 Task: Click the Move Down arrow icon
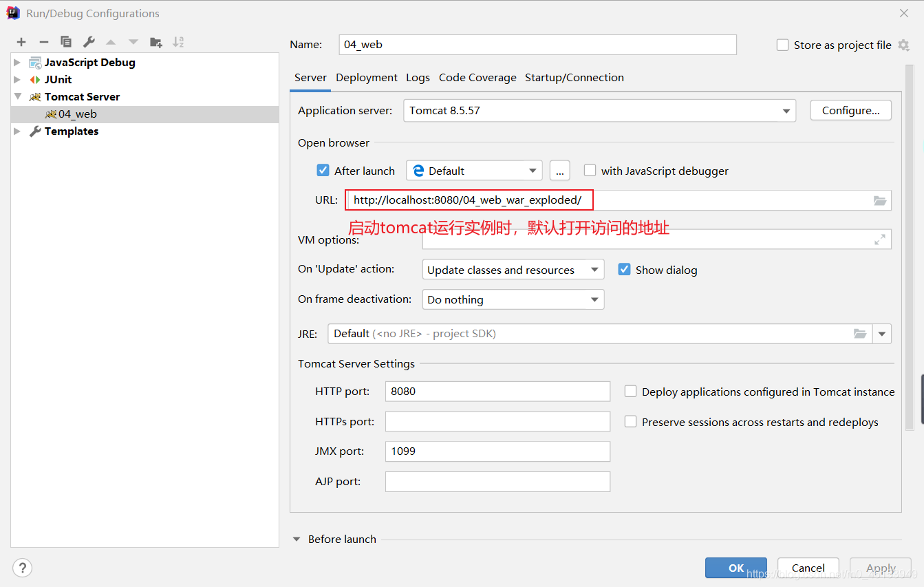(x=133, y=42)
